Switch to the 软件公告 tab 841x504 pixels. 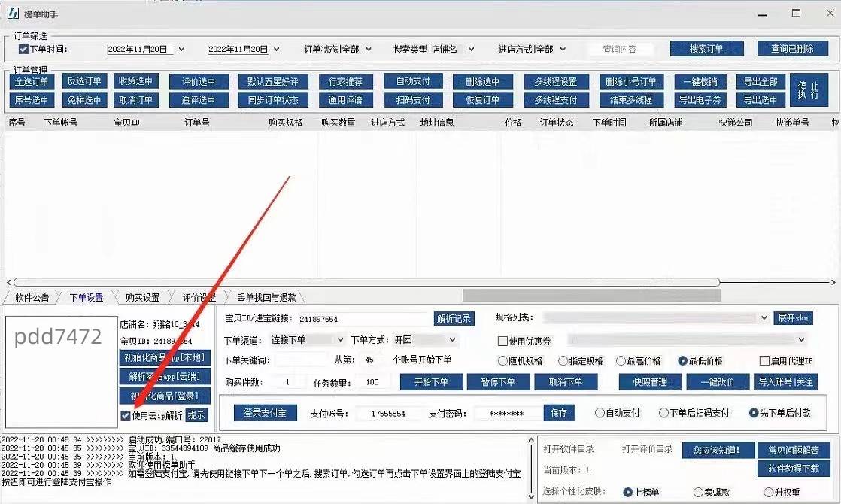click(32, 297)
